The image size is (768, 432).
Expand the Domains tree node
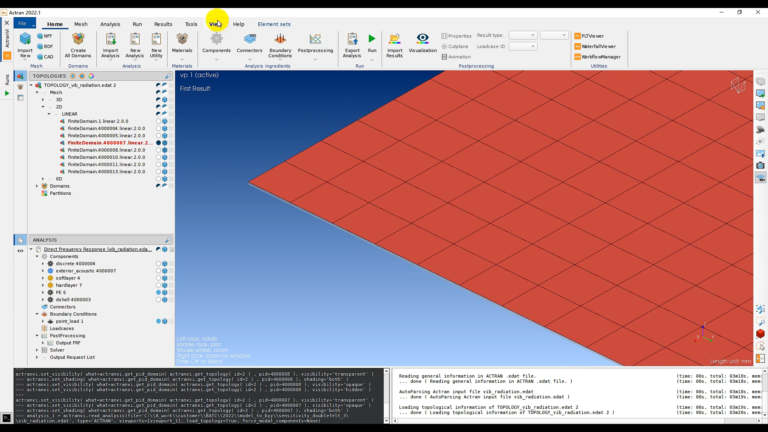[x=37, y=186]
